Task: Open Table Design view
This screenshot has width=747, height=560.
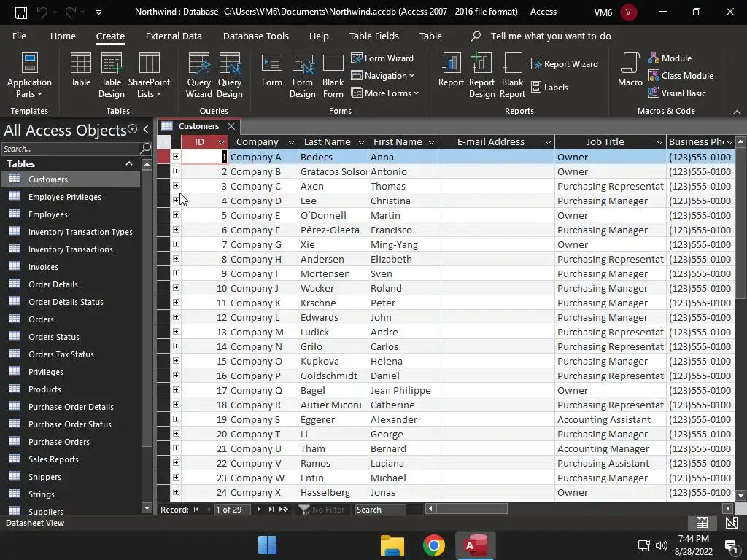Action: pos(112,75)
